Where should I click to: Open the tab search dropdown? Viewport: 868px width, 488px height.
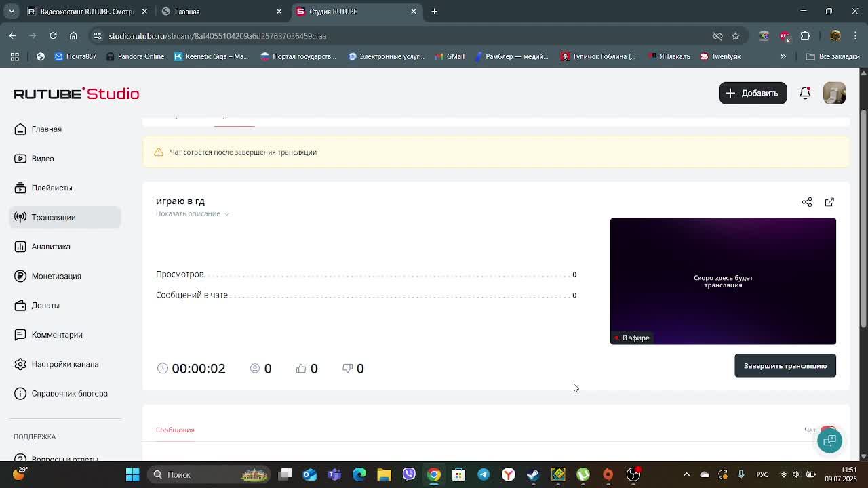tap(12, 12)
